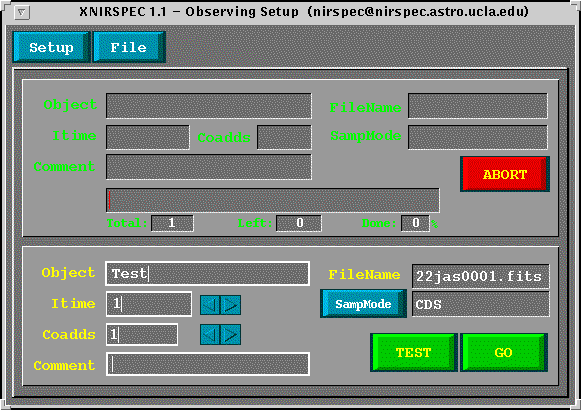Image resolution: width=581 pixels, height=410 pixels.
Task: Click the lower Comment input field
Action: click(208, 364)
